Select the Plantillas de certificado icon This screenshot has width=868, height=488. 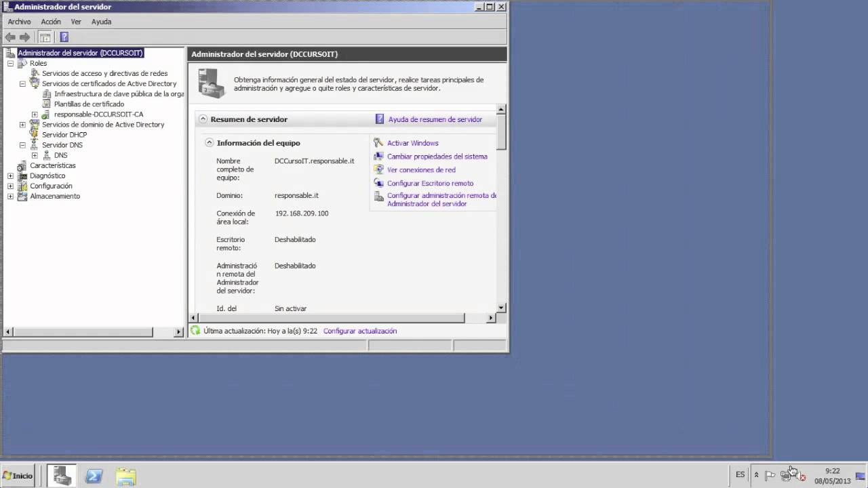click(47, 104)
